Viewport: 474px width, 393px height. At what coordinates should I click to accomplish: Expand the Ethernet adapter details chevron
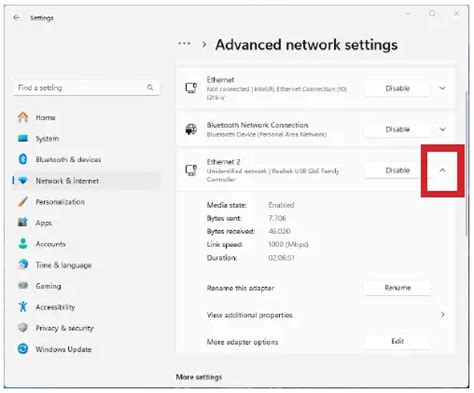442,88
